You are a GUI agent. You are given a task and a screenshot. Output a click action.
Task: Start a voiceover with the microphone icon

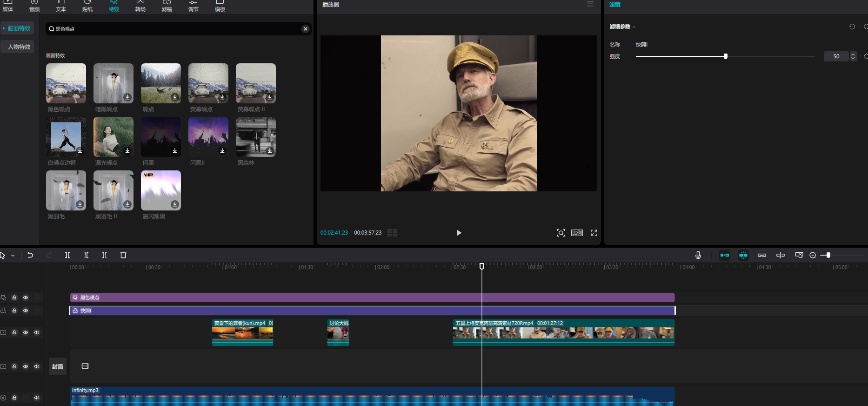point(698,255)
